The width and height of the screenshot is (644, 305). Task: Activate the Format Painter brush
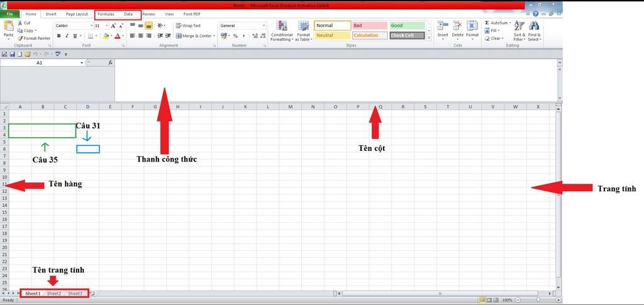(34, 38)
